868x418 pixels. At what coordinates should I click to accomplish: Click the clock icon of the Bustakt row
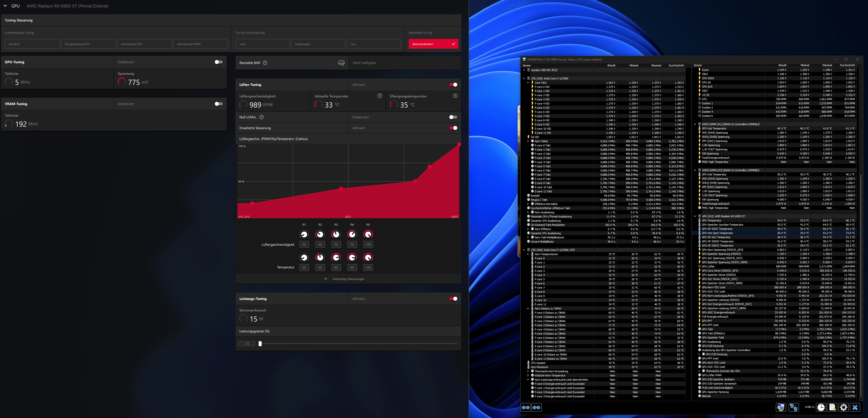coord(528,195)
